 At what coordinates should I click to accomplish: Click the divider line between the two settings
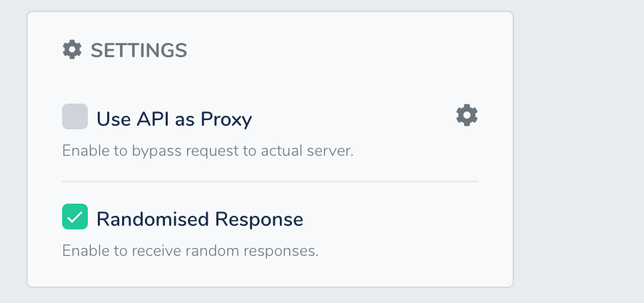pyautogui.click(x=271, y=182)
